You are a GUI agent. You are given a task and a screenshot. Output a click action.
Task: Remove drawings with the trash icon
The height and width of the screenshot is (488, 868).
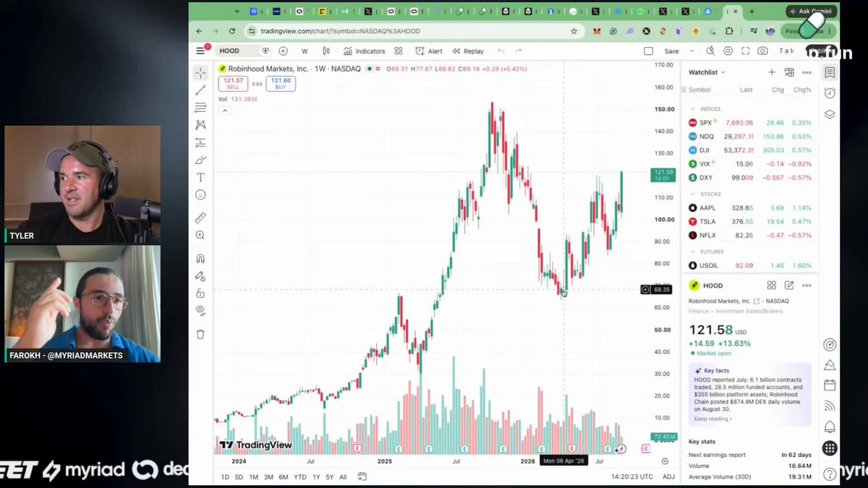pyautogui.click(x=200, y=334)
